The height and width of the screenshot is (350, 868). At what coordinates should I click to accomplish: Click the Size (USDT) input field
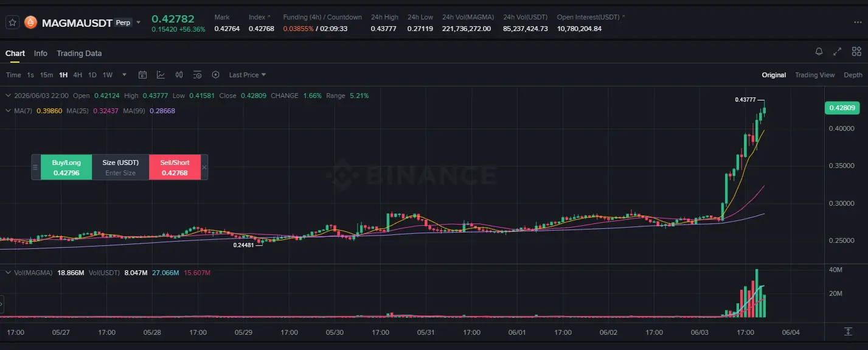[x=120, y=167]
